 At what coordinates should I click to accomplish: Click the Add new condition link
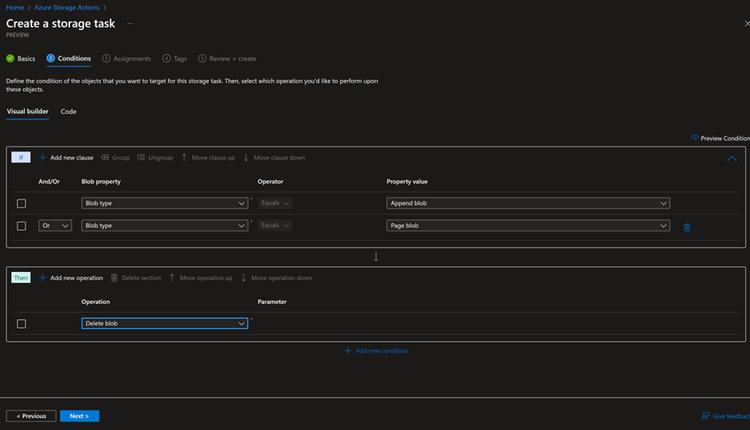coord(376,351)
